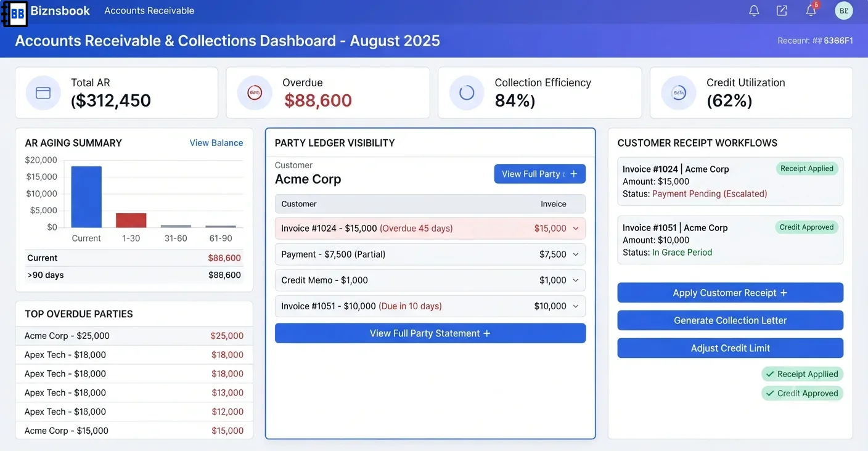Click plus icon on Apply Customer Receipt
The height and width of the screenshot is (451, 868).
(784, 293)
